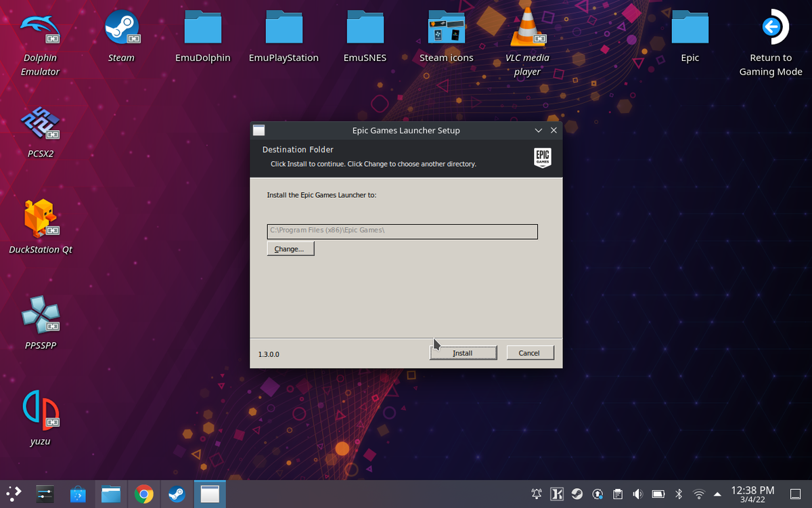Select the DuckStation Qt icon
The width and height of the screenshot is (812, 508).
pos(41,219)
